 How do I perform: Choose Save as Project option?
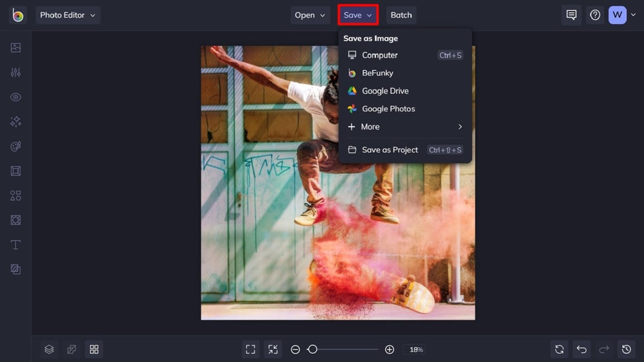405,150
